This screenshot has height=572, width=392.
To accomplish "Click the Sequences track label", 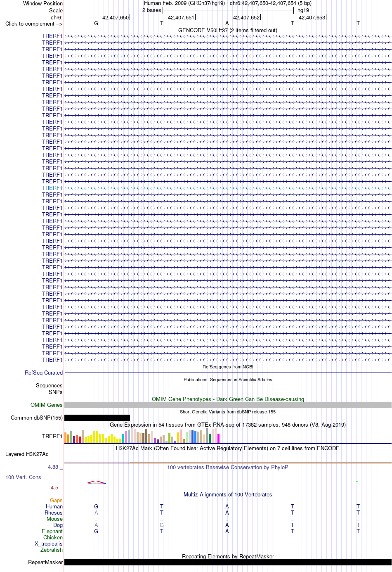I will (x=49, y=385).
